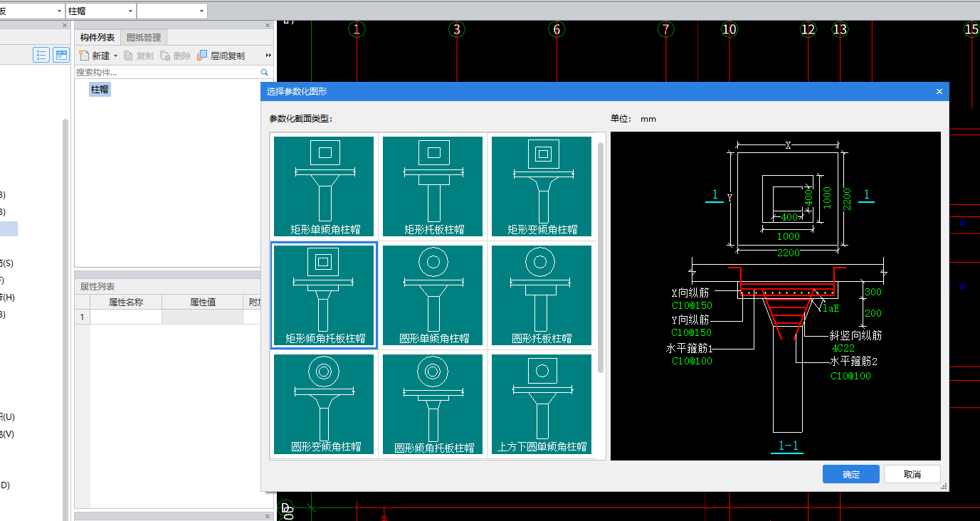Click the 新建 new component icon
Viewport: 980px width, 521px height.
84,56
